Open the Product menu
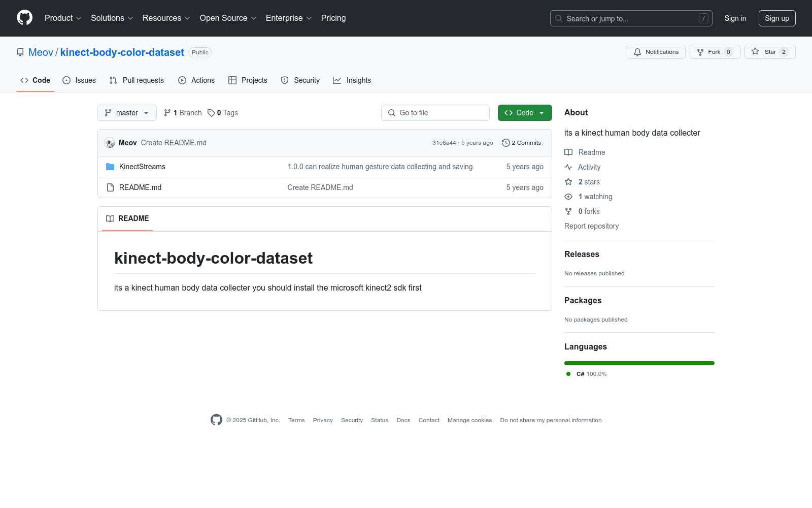The width and height of the screenshot is (812, 508). point(63,18)
